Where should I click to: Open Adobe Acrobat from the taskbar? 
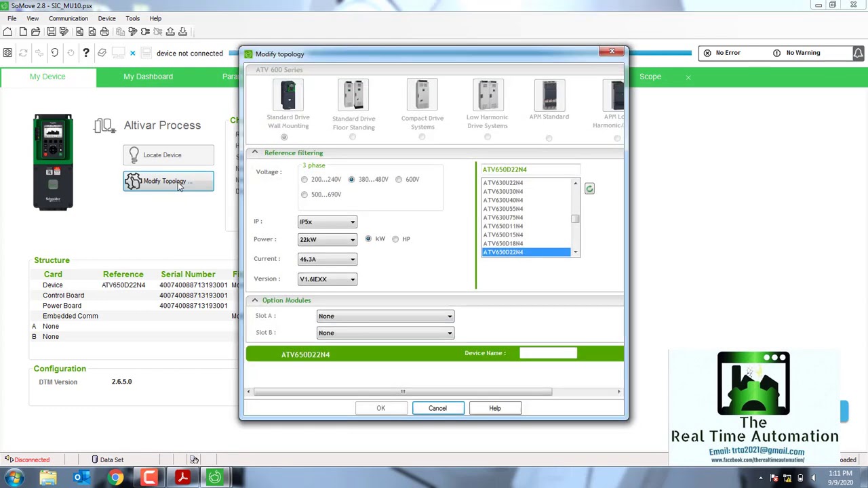coord(182,478)
